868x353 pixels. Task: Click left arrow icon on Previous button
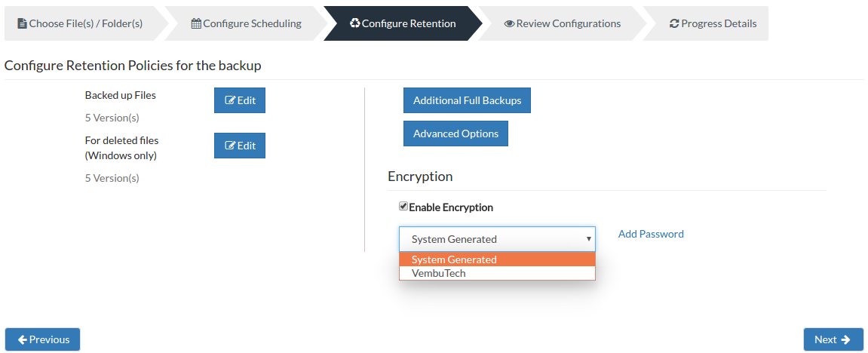pyautogui.click(x=23, y=339)
